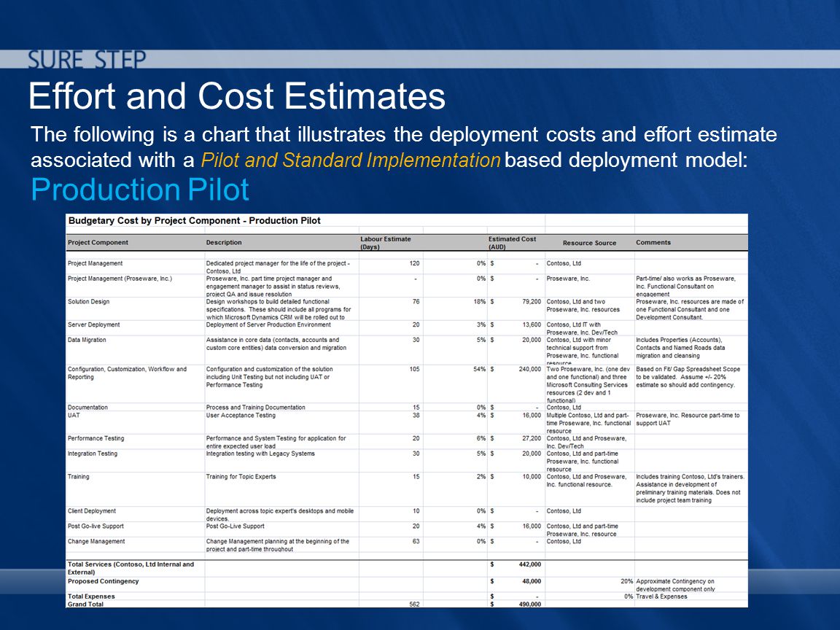Select the 442,000 Total Services amount
Screen dimensions: 840x630
pyautogui.click(x=530, y=564)
